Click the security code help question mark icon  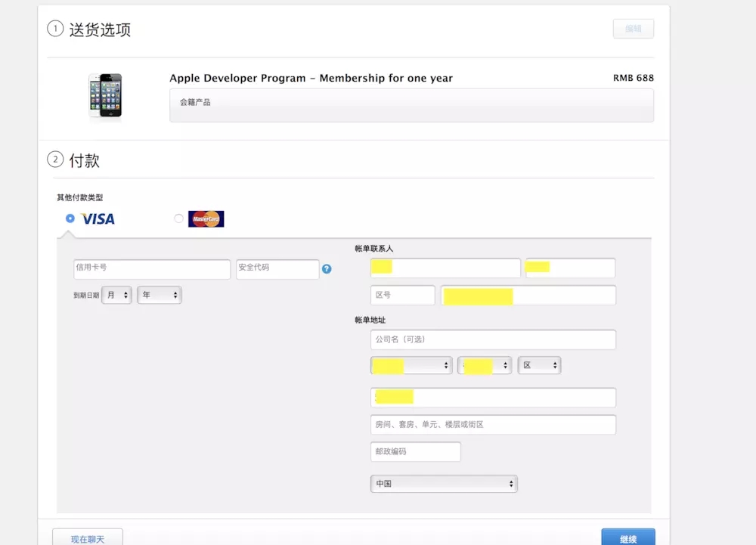(x=327, y=268)
